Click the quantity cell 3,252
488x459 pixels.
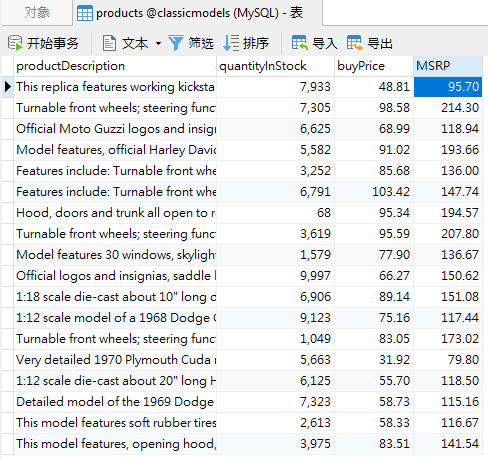coord(276,171)
